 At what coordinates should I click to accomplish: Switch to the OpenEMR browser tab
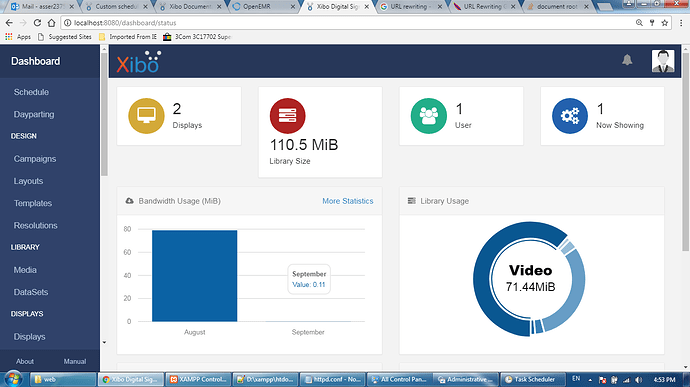click(263, 7)
